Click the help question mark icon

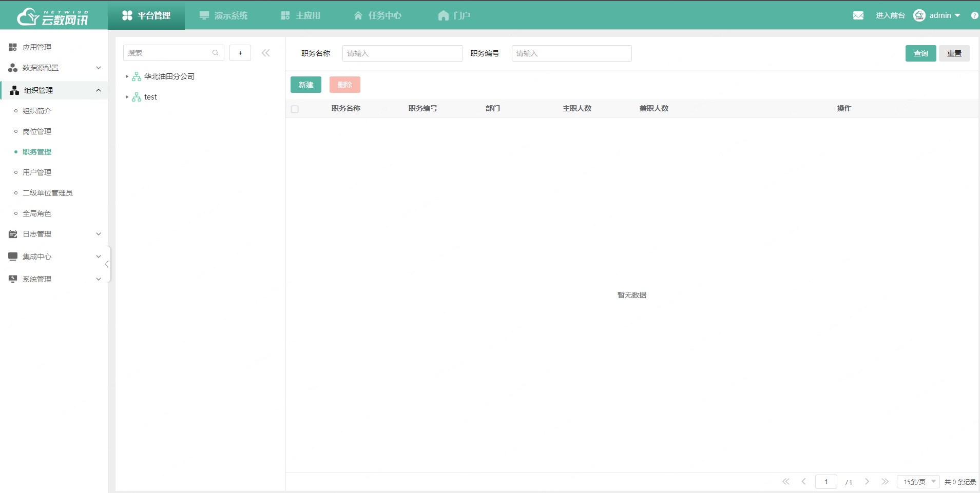tap(974, 15)
